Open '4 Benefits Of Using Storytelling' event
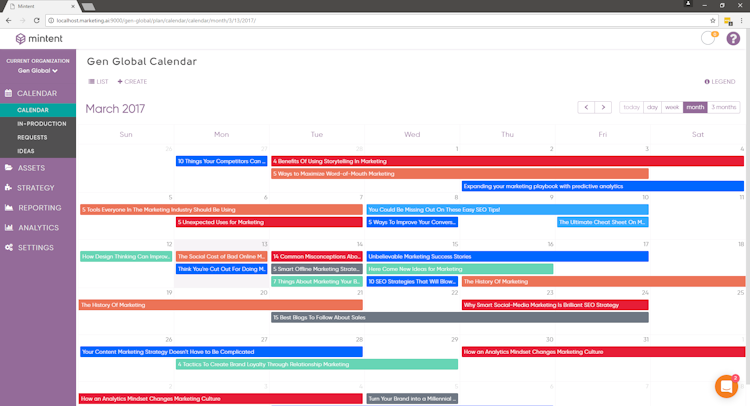 click(x=507, y=161)
